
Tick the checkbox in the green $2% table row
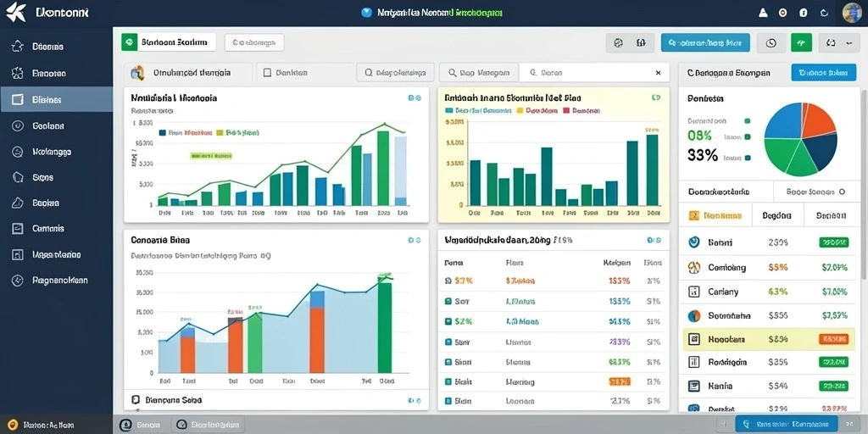pos(448,321)
